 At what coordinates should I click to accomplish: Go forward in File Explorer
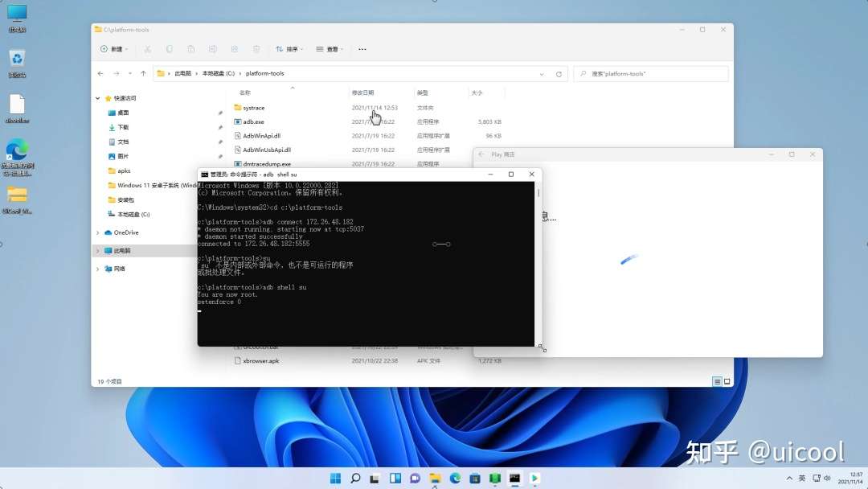tap(117, 73)
